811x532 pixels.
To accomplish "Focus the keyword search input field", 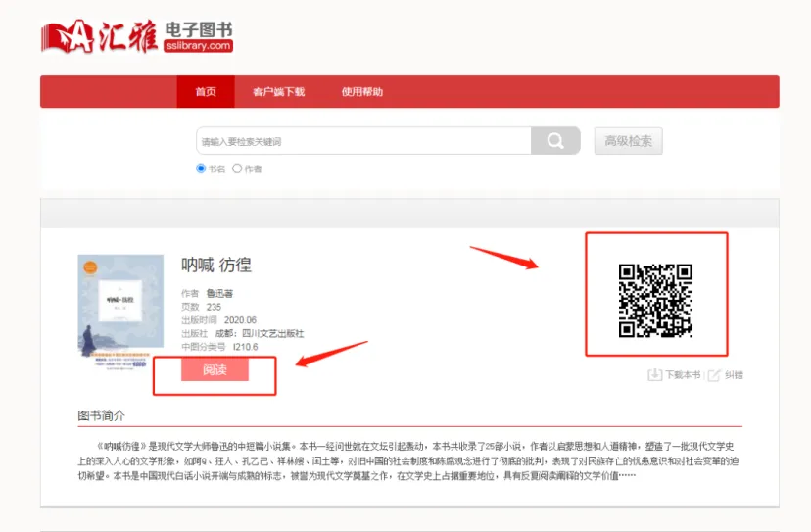I will coord(363,141).
